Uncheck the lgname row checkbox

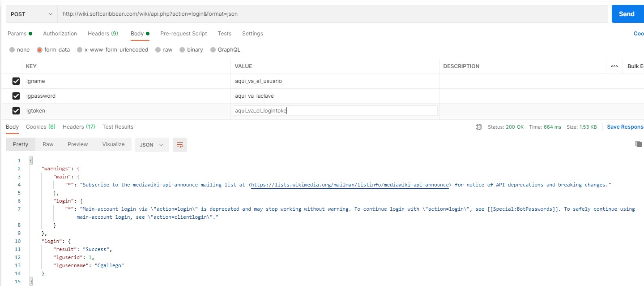click(x=16, y=81)
